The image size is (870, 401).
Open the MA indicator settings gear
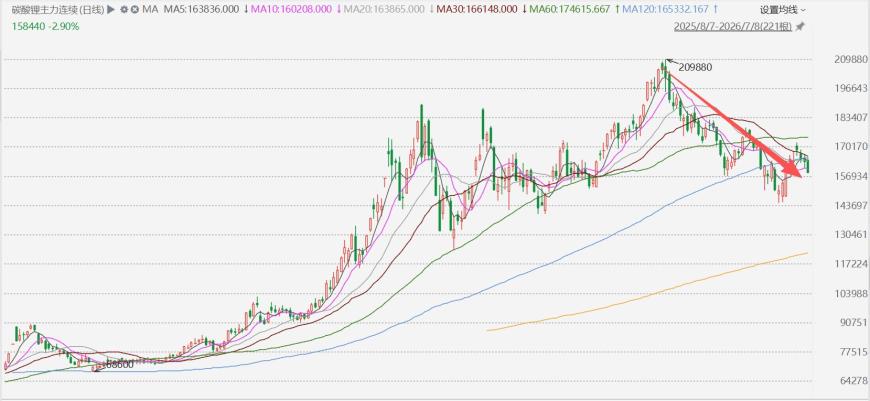click(x=123, y=9)
